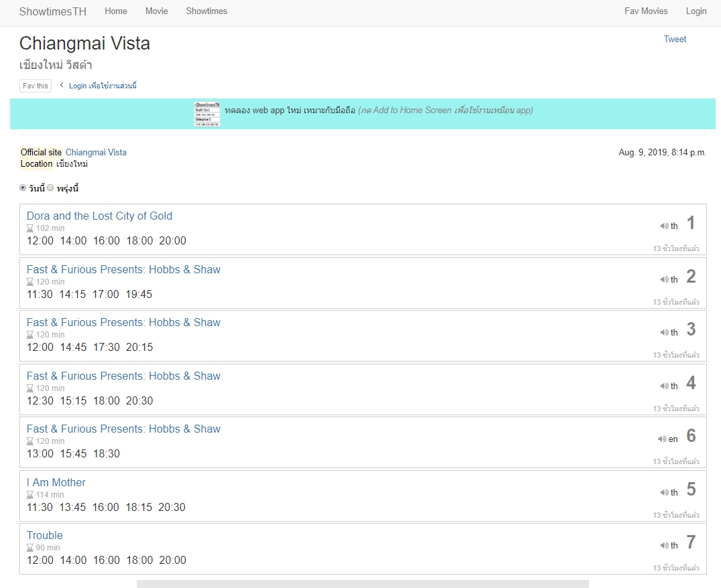The width and height of the screenshot is (721, 588).
Task: Click the theater number 7 label
Action: [691, 542]
